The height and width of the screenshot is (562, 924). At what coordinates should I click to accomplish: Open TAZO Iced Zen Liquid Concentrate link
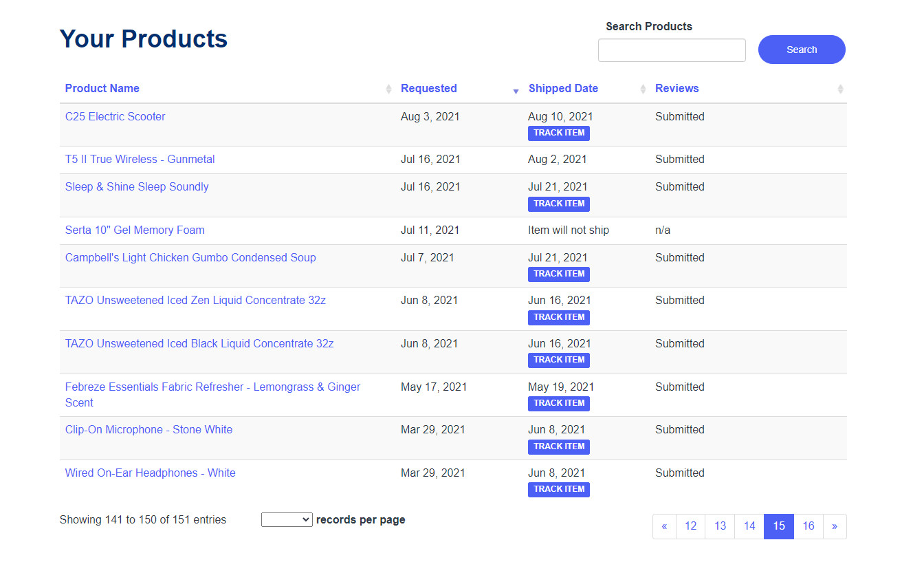195,301
